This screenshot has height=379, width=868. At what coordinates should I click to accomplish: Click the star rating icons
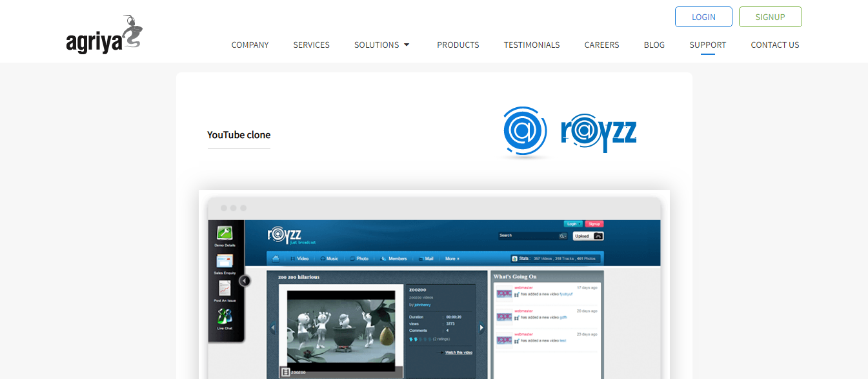(x=419, y=339)
